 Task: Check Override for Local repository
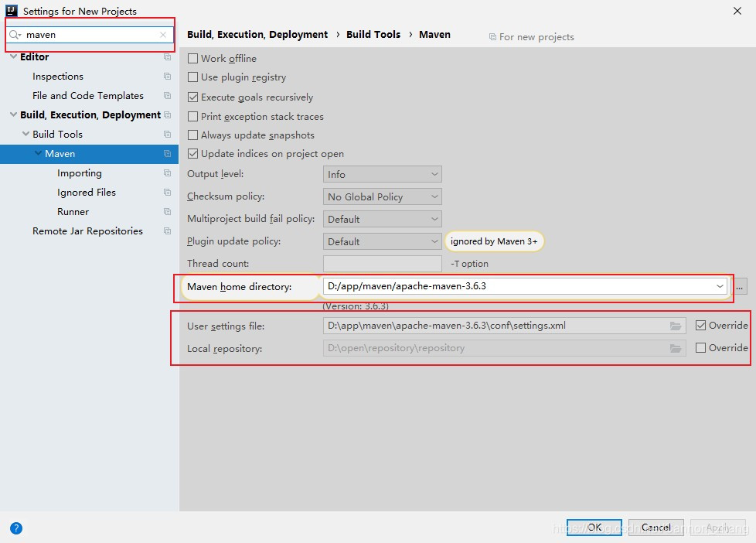pyautogui.click(x=700, y=347)
